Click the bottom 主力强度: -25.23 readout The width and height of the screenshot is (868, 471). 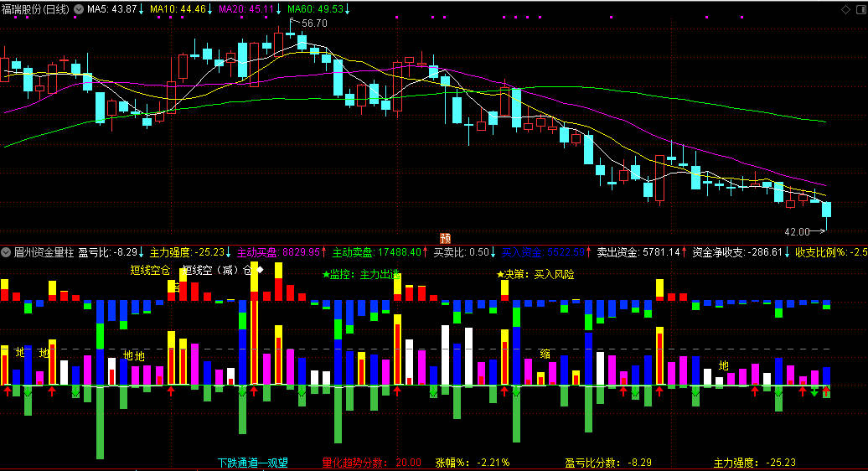(755, 463)
